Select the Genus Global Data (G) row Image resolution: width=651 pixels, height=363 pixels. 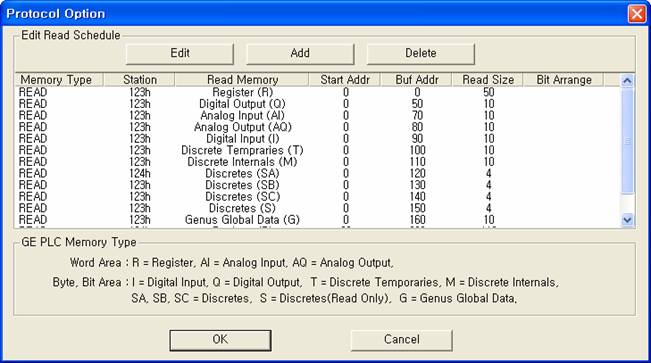pos(318,220)
